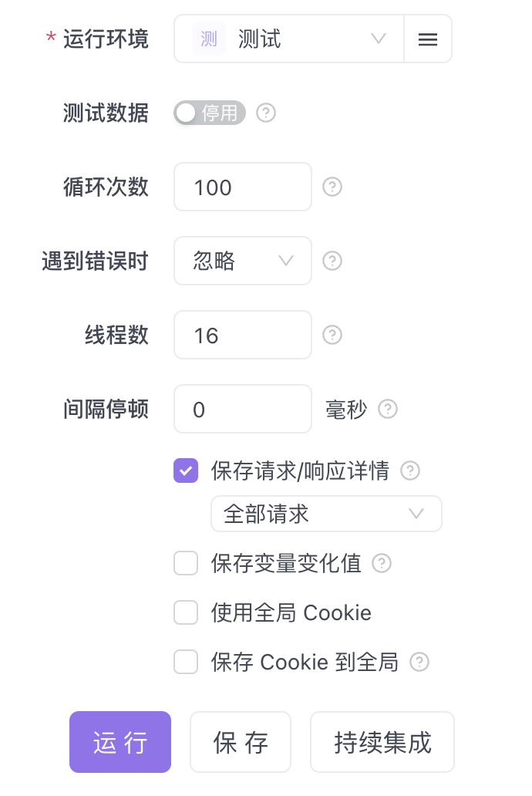Open the 全部请求 dropdown
Image resolution: width=532 pixels, height=796 pixels.
tap(326, 514)
